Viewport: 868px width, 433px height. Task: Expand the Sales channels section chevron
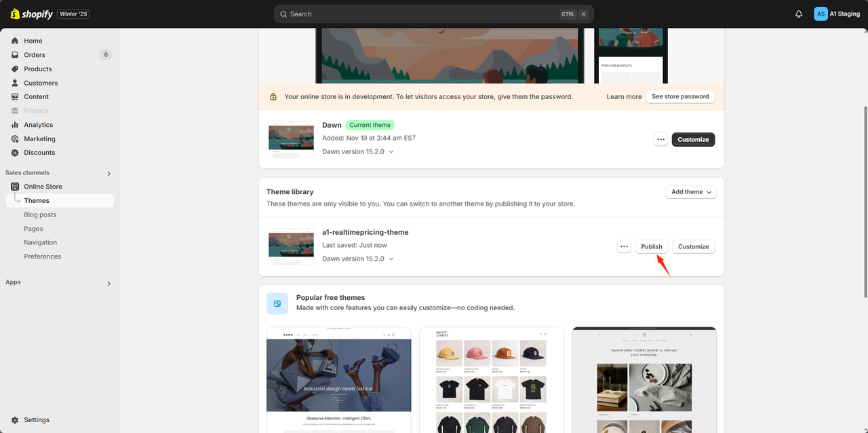pyautogui.click(x=109, y=174)
